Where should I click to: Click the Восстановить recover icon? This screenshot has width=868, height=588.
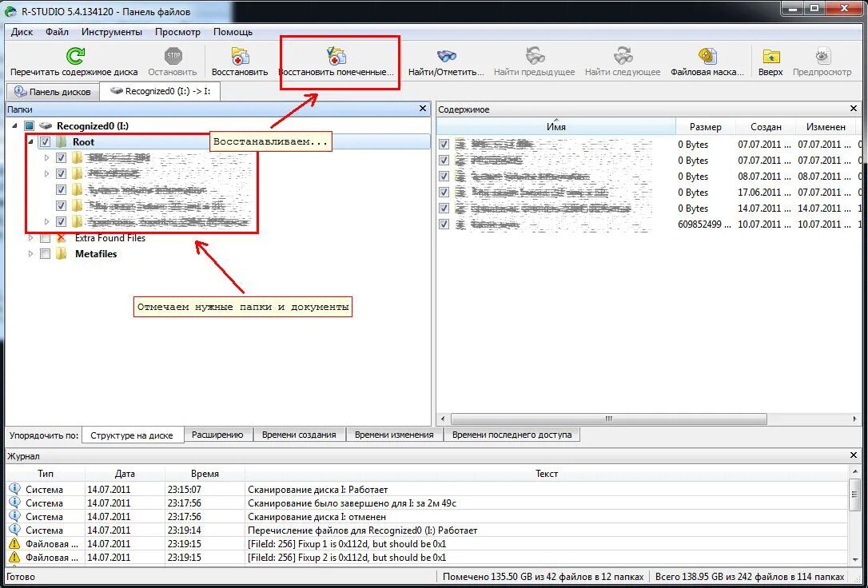241,56
